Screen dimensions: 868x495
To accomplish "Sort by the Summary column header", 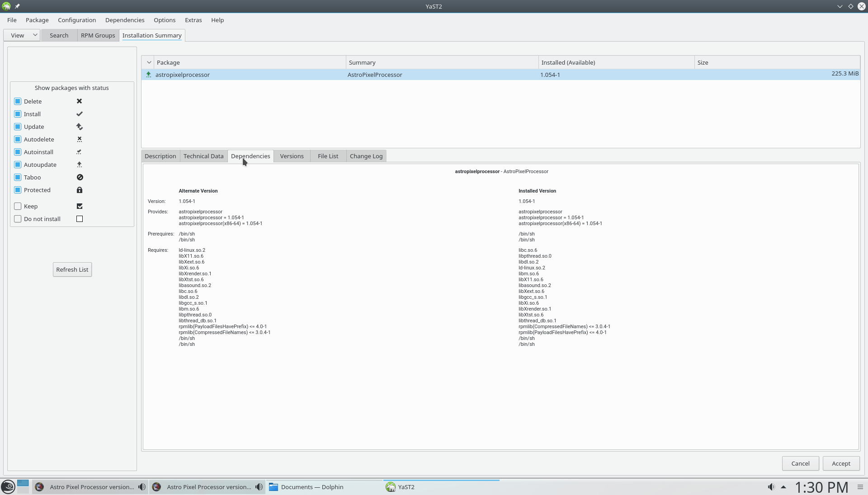I will (x=442, y=62).
